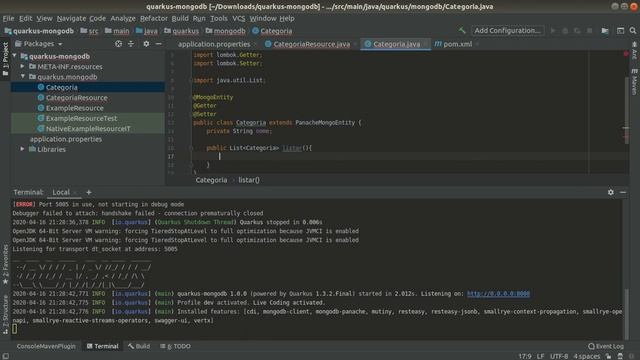Click mongodb in the navigation breadcrumb
The width and height of the screenshot is (640, 360).
click(226, 31)
